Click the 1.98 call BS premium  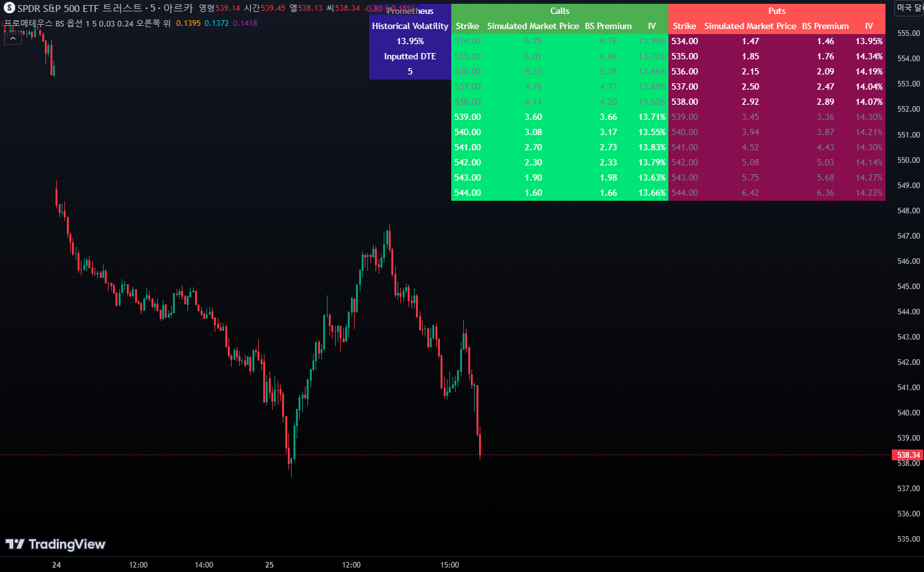coord(608,177)
